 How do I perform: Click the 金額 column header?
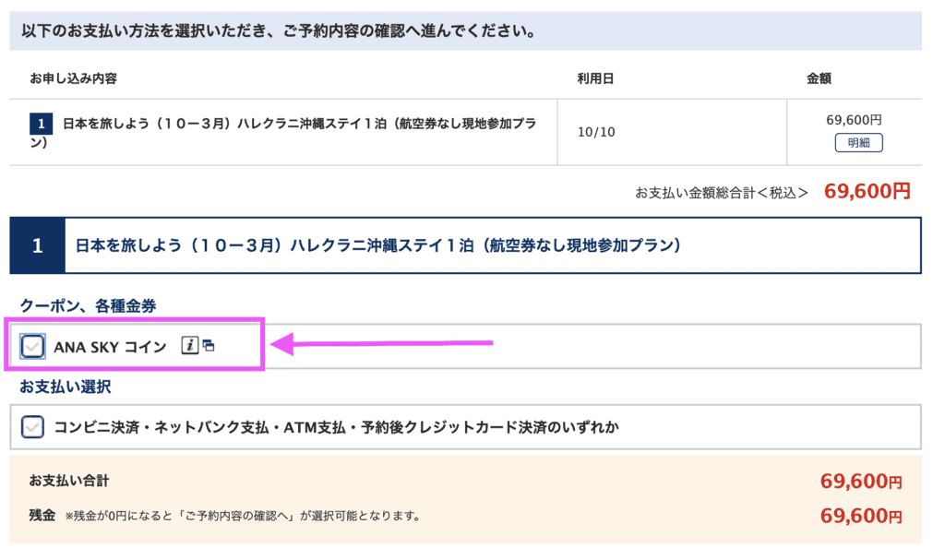coord(819,78)
